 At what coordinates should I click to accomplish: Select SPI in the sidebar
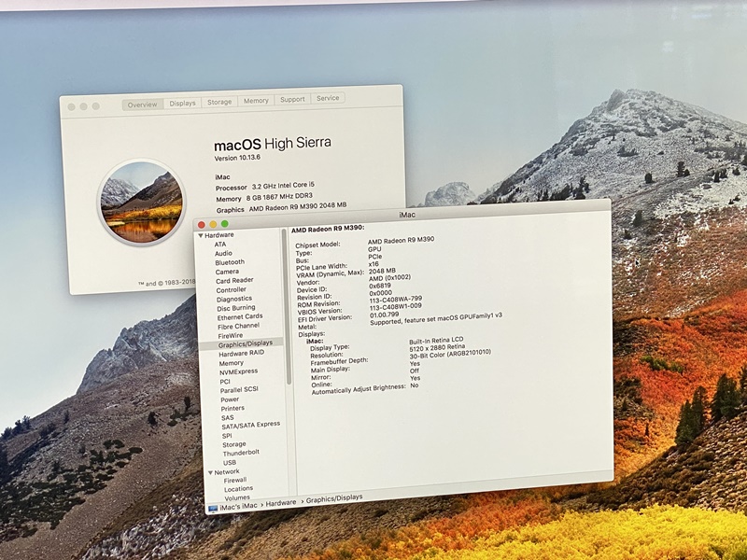[x=227, y=436]
